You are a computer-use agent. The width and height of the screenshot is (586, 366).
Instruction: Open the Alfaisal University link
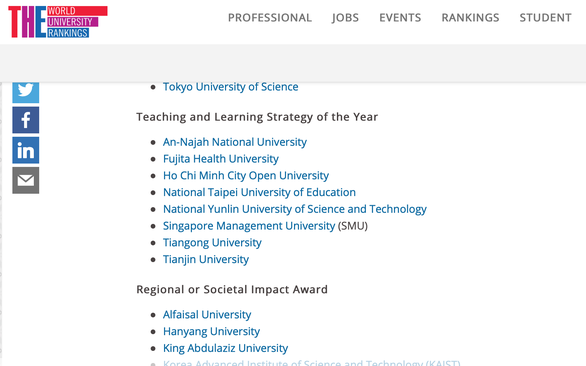207,315
